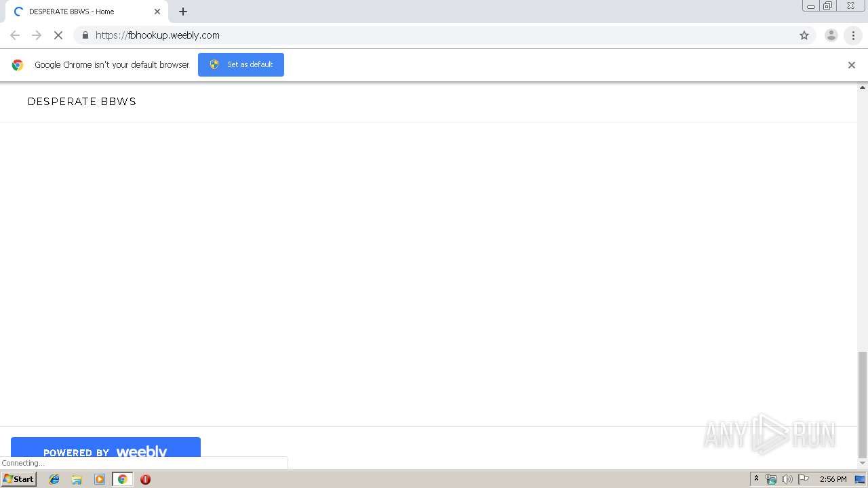
Task: Open Windows Explorer folder in taskbar
Action: tap(77, 479)
